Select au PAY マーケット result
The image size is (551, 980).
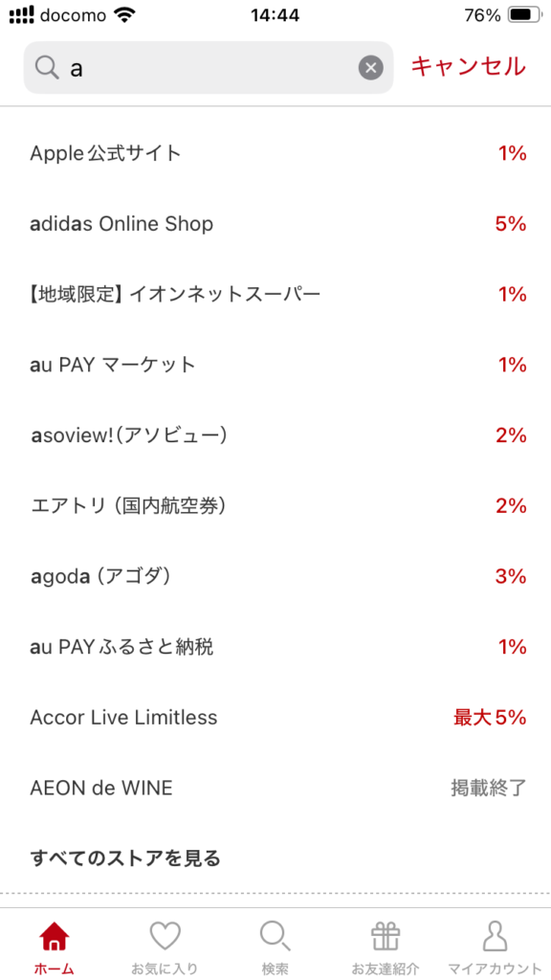tap(275, 365)
